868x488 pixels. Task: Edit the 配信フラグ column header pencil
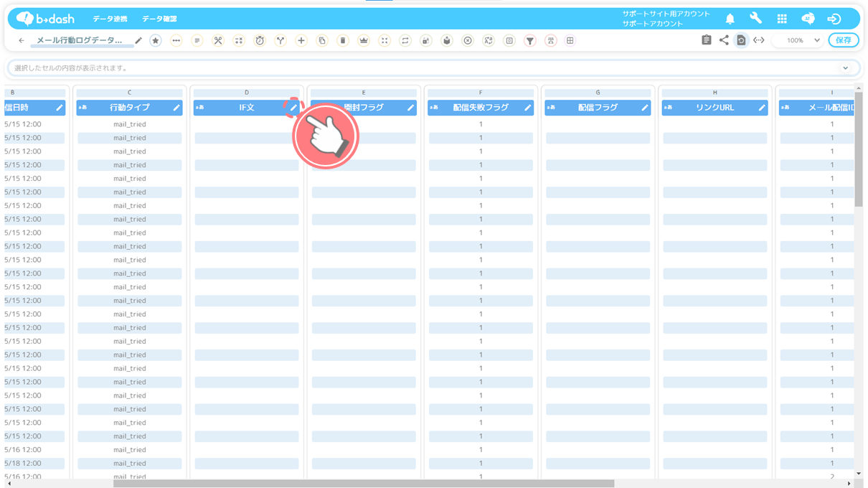645,108
